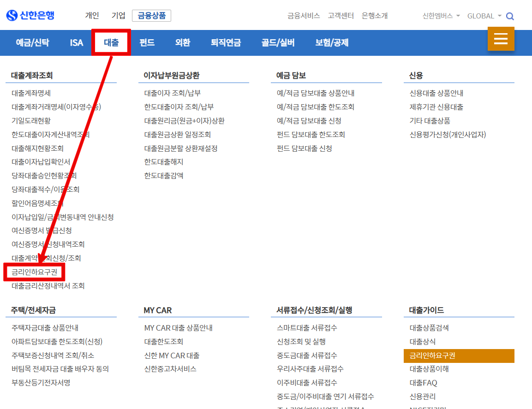Open 우리사주대출 서류접수 link

310,369
